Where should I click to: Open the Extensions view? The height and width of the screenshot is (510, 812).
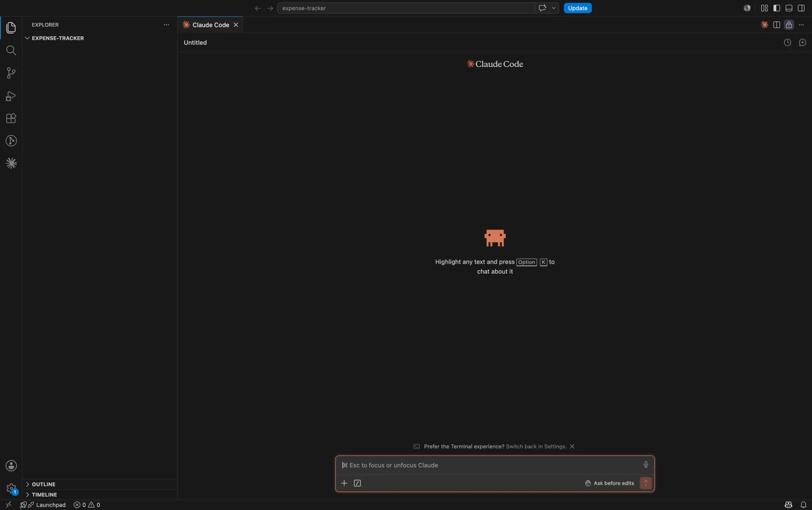[11, 118]
